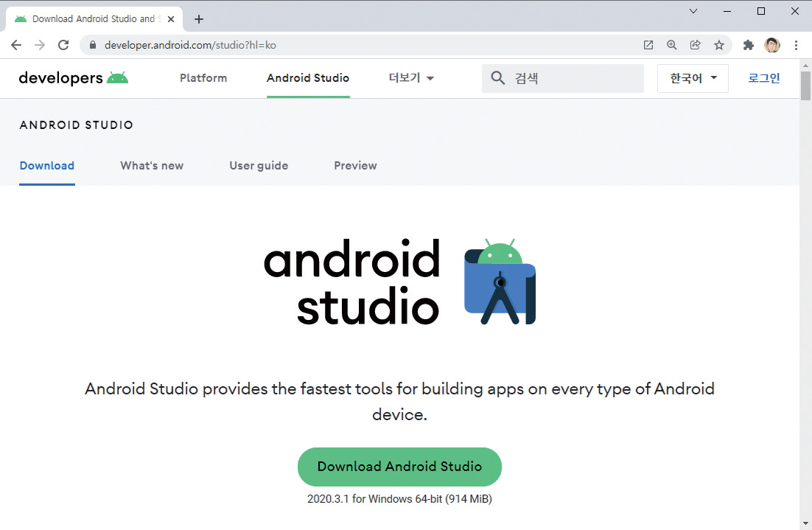Click the scrollbar up arrow
812x530 pixels.
tap(805, 66)
